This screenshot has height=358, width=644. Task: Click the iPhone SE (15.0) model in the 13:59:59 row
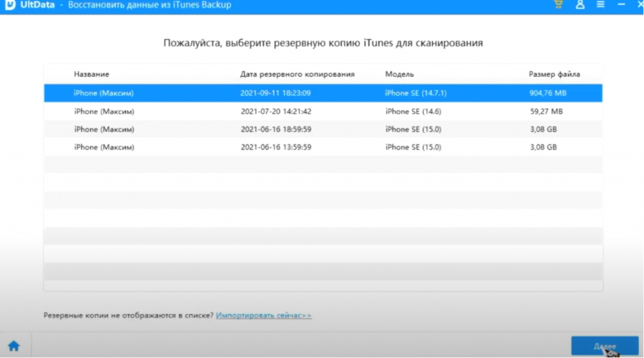pos(413,147)
